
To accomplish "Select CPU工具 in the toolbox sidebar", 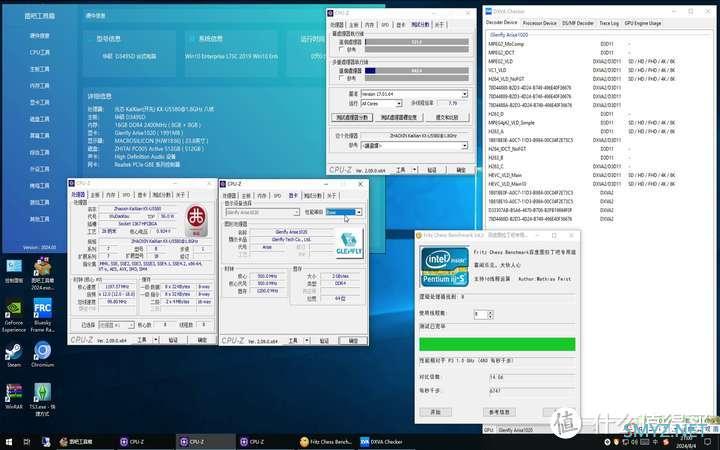I will click(x=39, y=52).
